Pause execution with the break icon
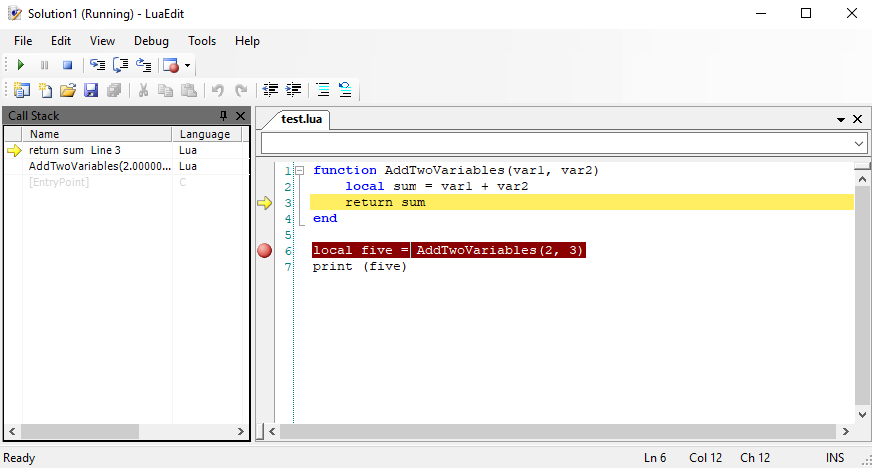Image resolution: width=872 pixels, height=468 pixels. [x=44, y=65]
